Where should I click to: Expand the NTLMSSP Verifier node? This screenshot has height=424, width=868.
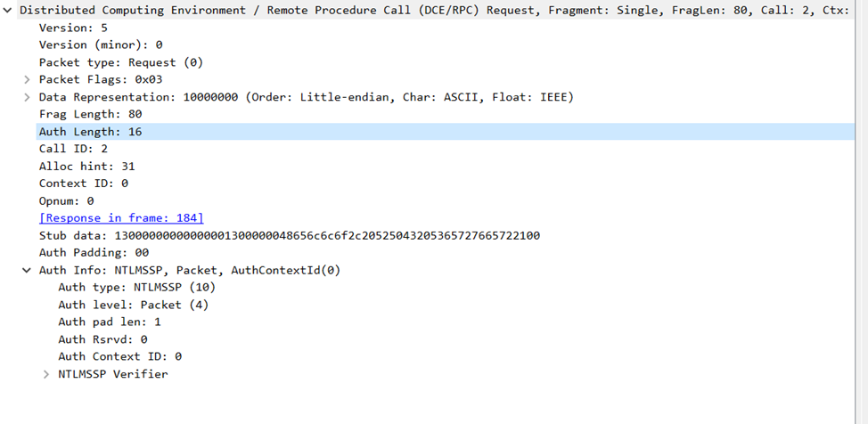[x=47, y=374]
